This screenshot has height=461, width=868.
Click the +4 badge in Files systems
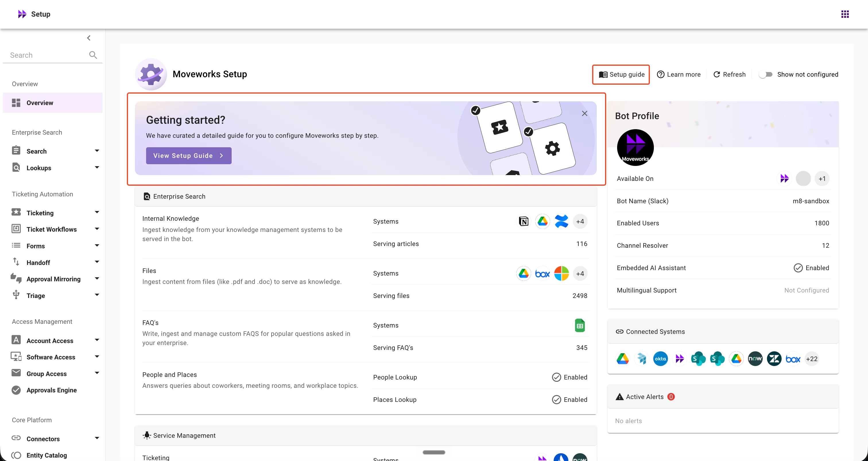(580, 273)
